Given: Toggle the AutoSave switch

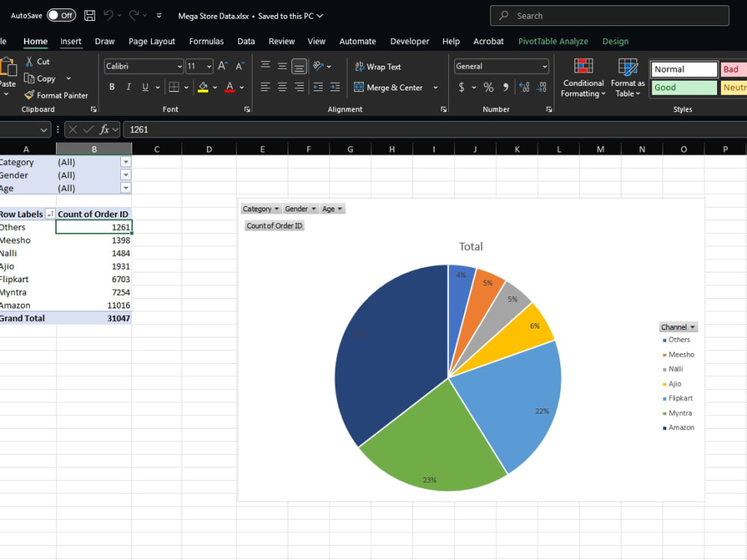Looking at the screenshot, I should tap(61, 16).
